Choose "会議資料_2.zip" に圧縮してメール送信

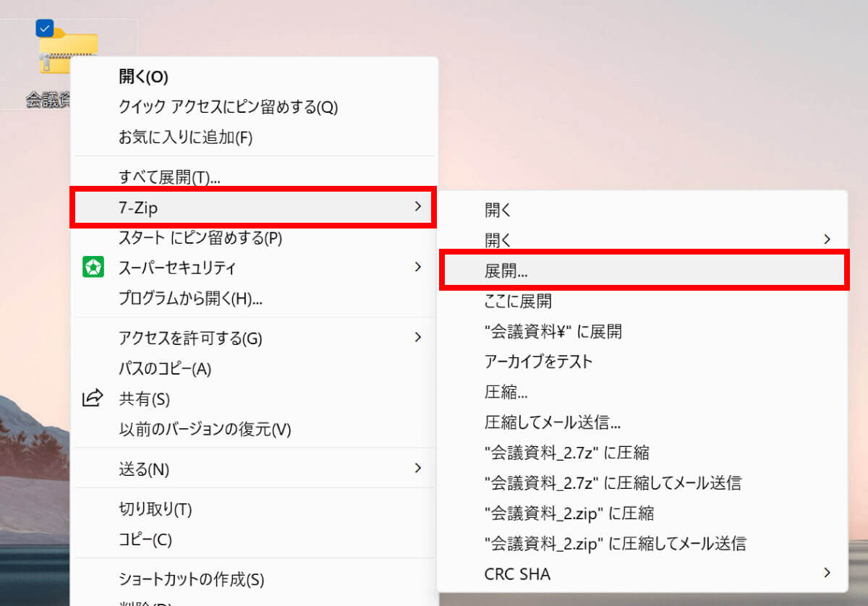pyautogui.click(x=643, y=543)
